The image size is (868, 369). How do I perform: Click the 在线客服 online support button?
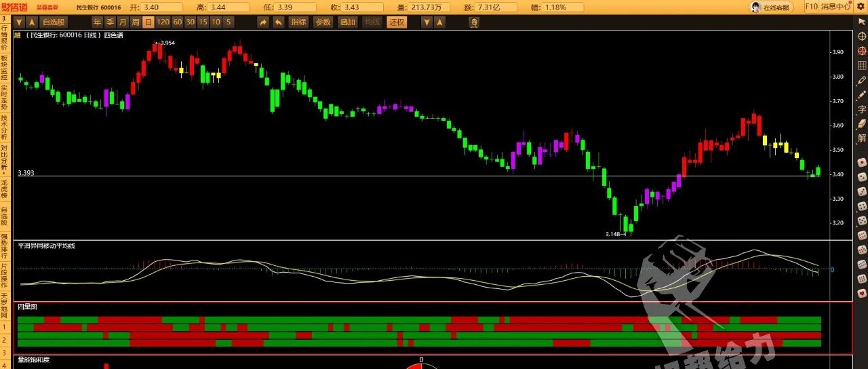[772, 7]
